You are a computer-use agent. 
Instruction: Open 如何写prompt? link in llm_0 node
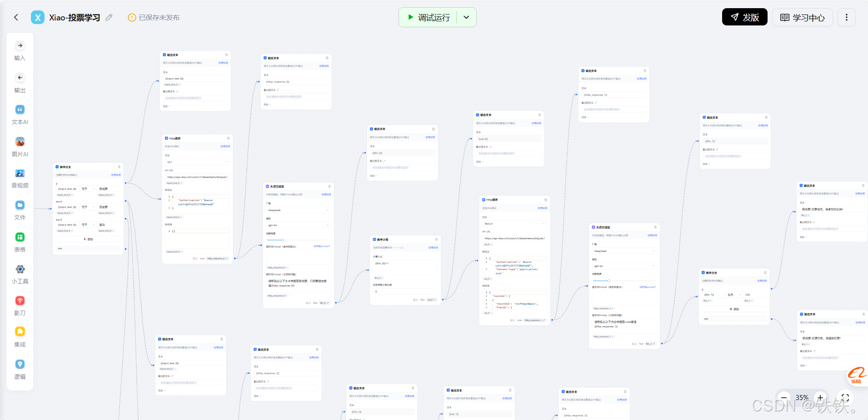[322, 246]
